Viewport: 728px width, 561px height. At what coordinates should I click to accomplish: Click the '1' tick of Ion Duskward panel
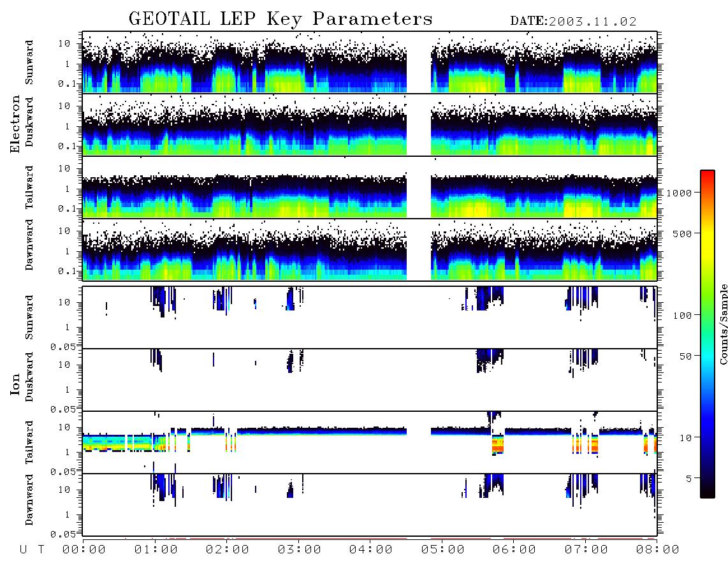point(68,389)
